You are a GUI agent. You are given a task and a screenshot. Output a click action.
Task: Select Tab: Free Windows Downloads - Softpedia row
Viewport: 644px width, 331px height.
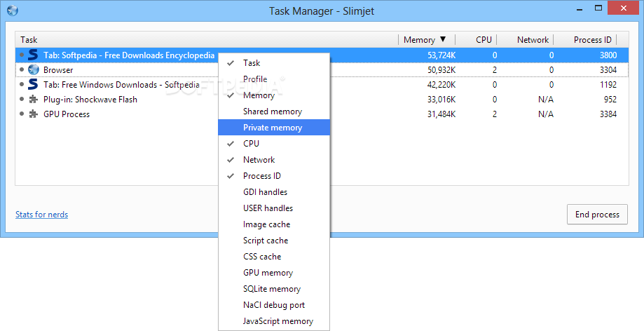click(322, 85)
